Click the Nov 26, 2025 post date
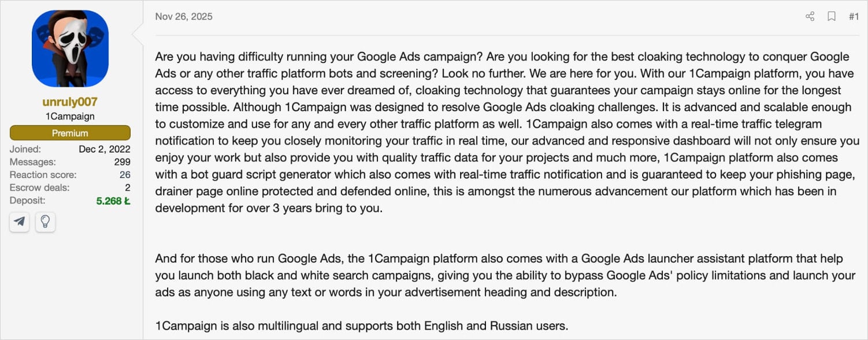The width and height of the screenshot is (868, 340). (184, 16)
